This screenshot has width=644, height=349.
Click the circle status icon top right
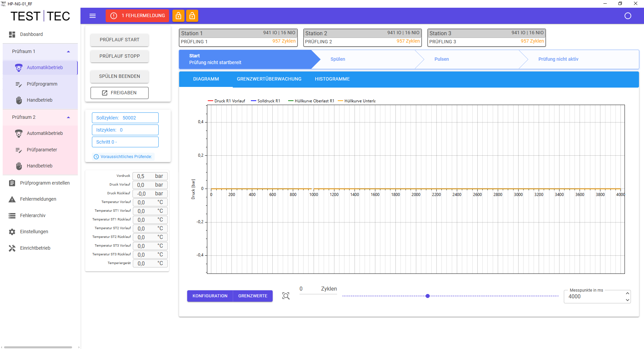[x=628, y=16]
